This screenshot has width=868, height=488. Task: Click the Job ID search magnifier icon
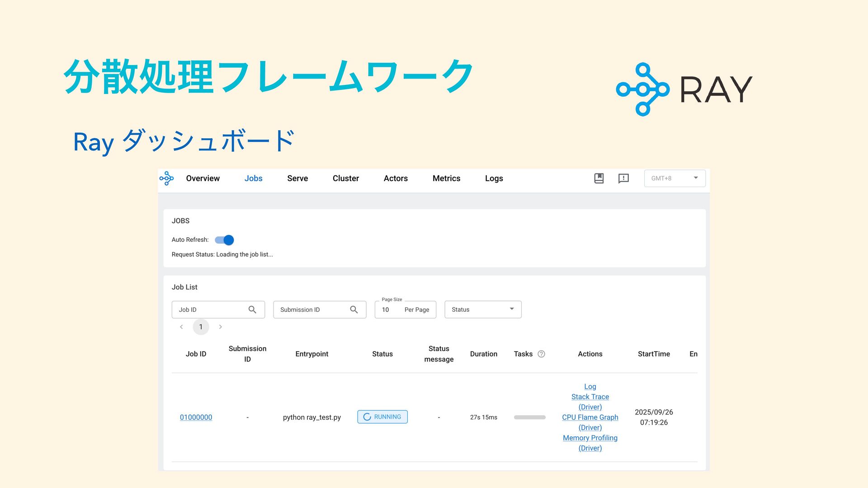252,310
